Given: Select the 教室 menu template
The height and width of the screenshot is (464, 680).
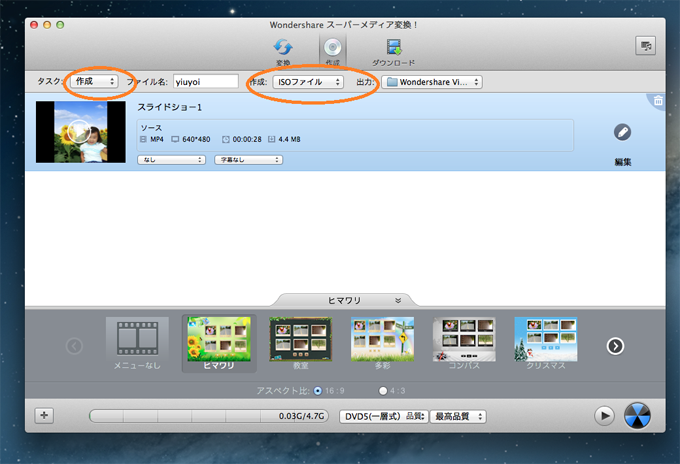Looking at the screenshot, I should [301, 343].
